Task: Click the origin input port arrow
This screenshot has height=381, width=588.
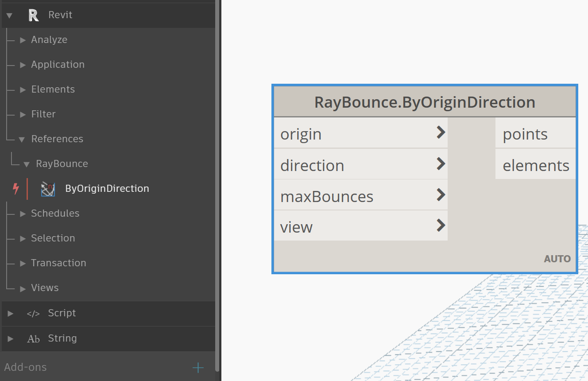Action: tap(441, 132)
